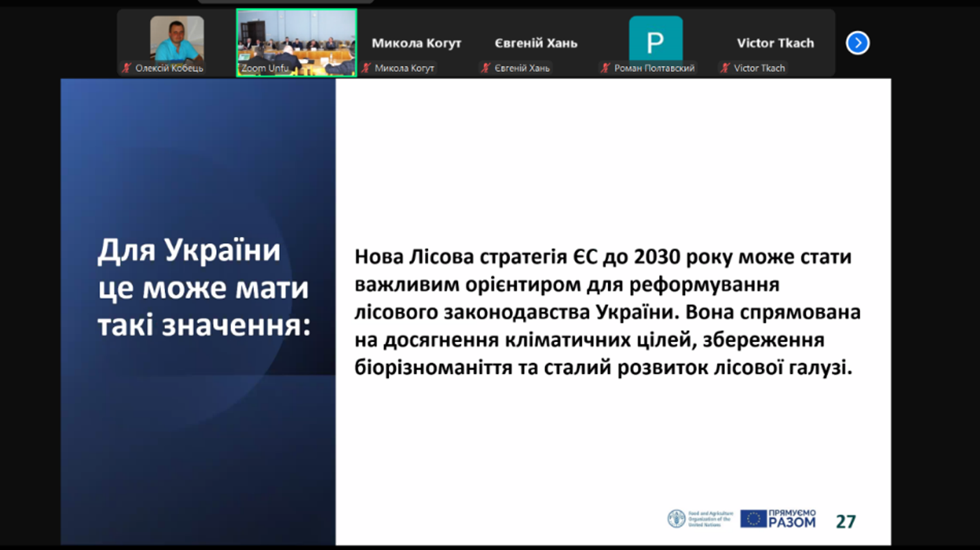Select the Zoom Unfu room video thumbnail
Screen dimensions: 980x550
[297, 43]
